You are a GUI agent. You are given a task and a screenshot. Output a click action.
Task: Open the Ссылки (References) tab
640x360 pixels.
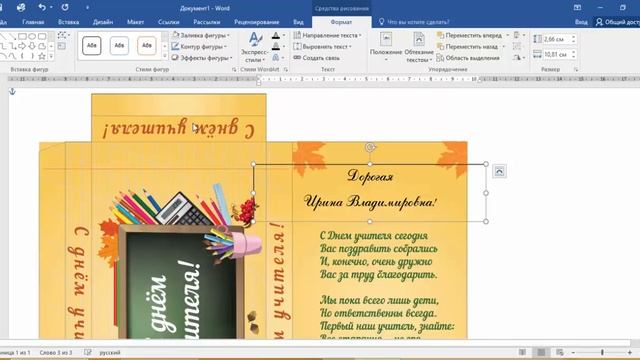click(168, 22)
